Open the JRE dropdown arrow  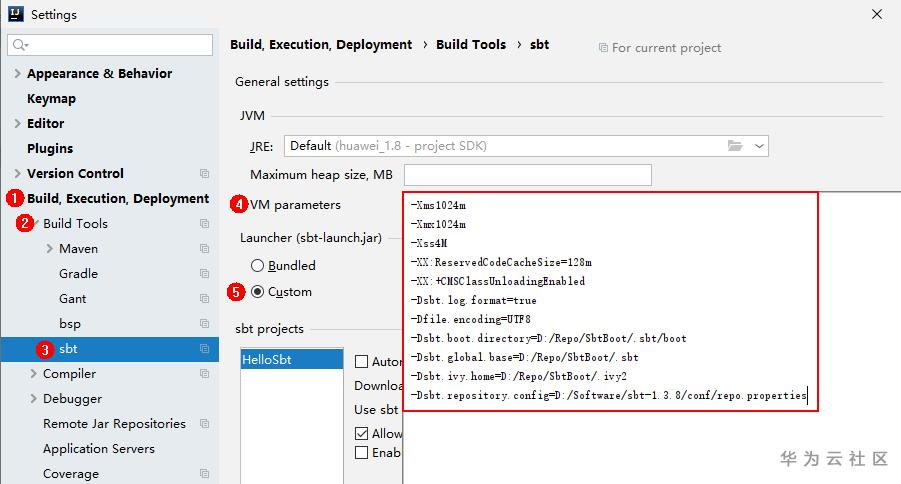pos(759,146)
